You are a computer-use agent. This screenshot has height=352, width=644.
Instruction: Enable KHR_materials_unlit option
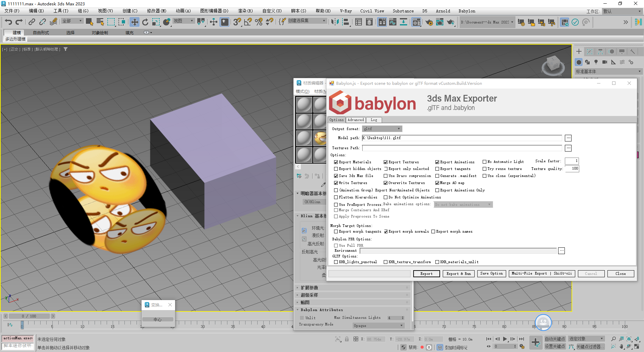(x=437, y=262)
